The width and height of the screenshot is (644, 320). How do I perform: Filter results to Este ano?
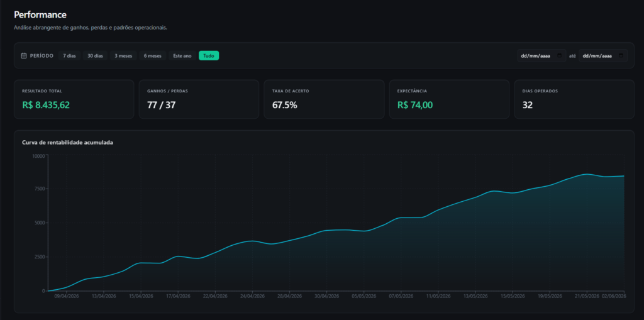(182, 55)
